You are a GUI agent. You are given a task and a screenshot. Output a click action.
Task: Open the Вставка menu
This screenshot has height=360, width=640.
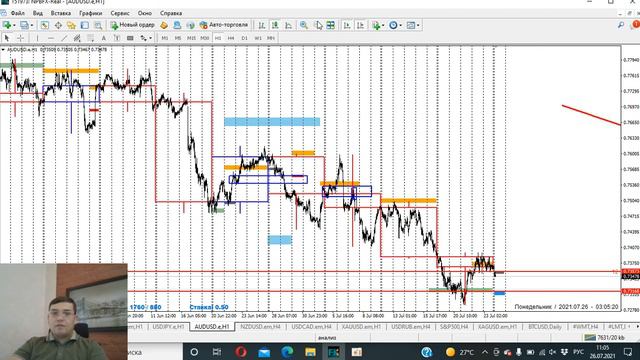pos(61,13)
